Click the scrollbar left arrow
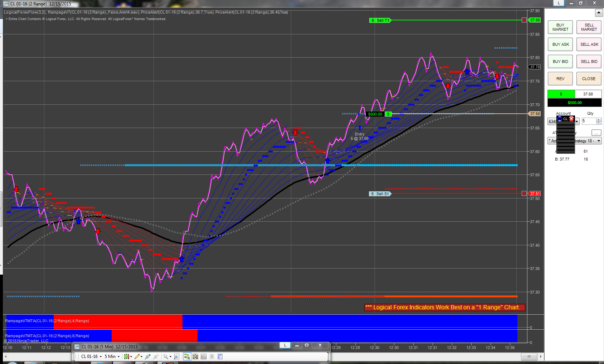 pyautogui.click(x=5, y=356)
